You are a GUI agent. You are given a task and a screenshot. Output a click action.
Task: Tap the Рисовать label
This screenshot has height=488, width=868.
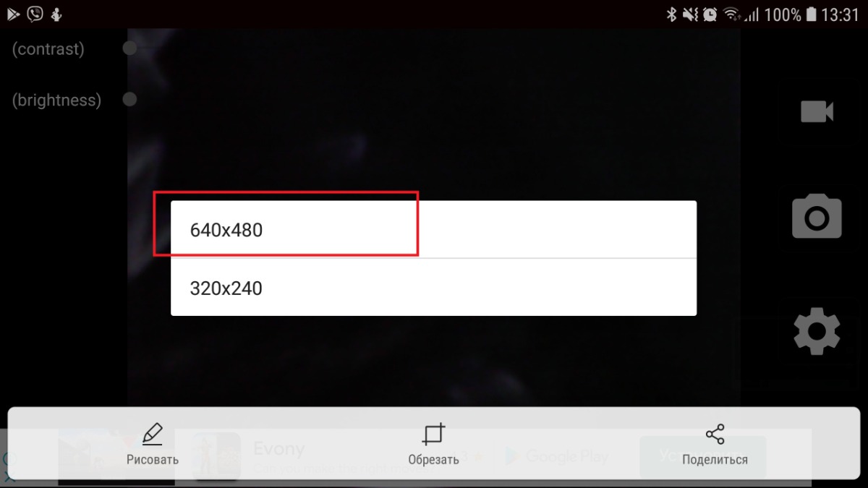pos(153,460)
